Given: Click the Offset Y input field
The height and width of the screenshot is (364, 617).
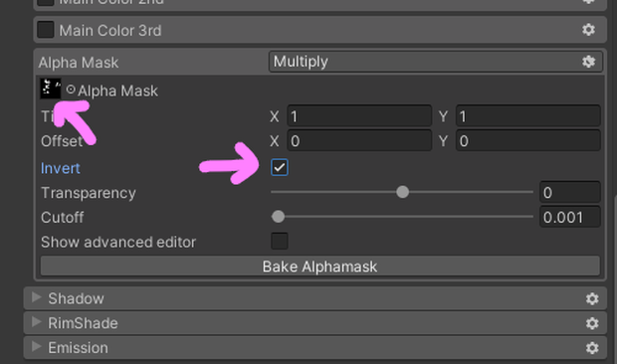Looking at the screenshot, I should [528, 140].
